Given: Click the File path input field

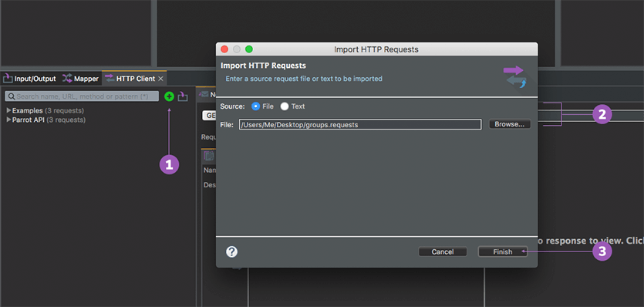Looking at the screenshot, I should coord(360,124).
